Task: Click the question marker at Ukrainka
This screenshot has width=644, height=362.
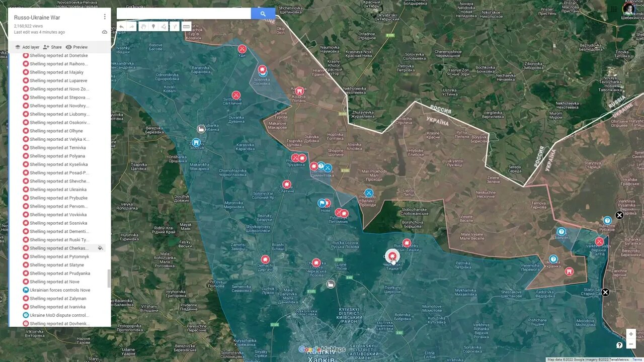Action: 553,259
